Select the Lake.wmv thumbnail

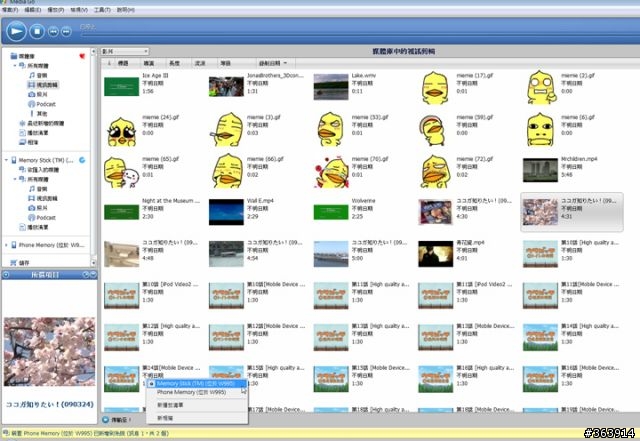(331, 87)
